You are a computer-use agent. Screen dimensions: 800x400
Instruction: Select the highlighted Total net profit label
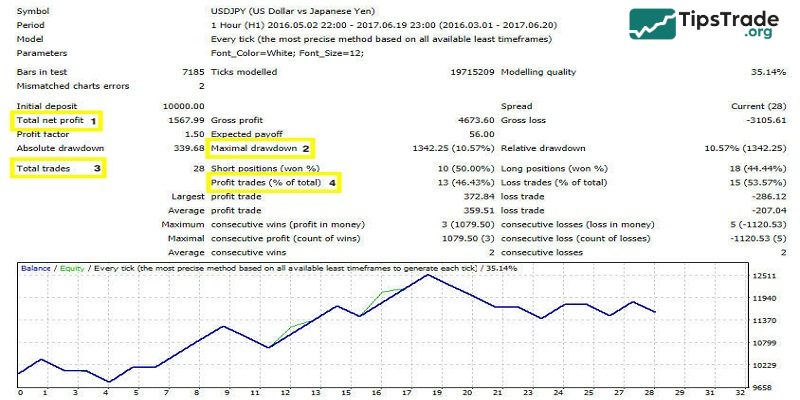(51, 121)
